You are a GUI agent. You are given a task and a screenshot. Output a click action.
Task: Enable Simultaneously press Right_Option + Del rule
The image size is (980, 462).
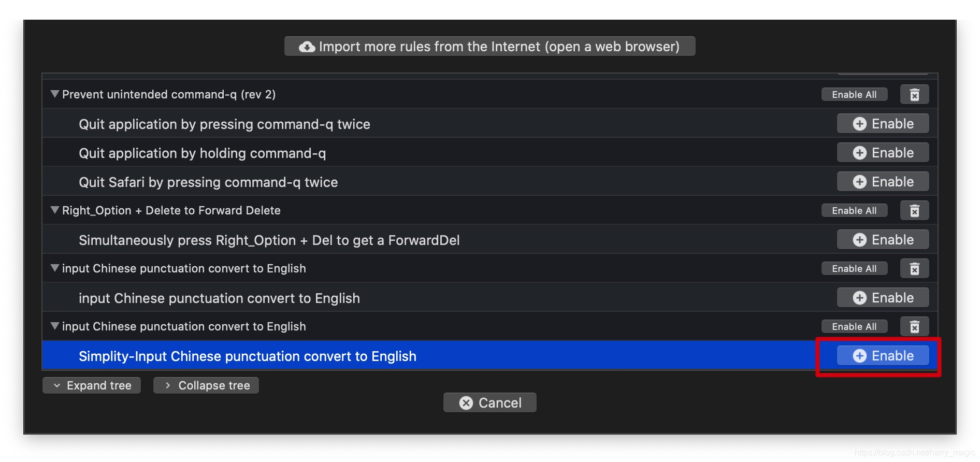(883, 240)
